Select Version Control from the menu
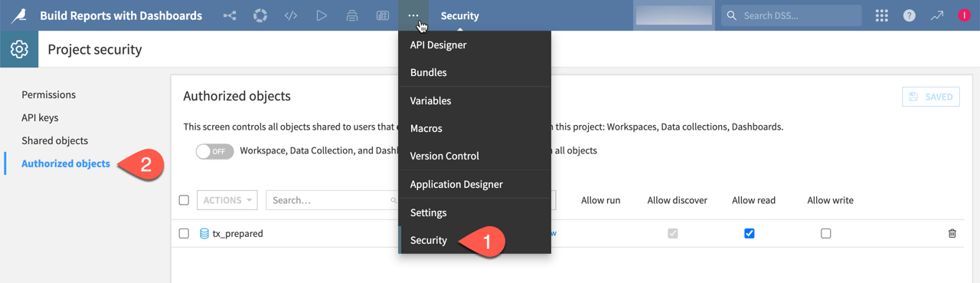The image size is (980, 283). [475, 156]
